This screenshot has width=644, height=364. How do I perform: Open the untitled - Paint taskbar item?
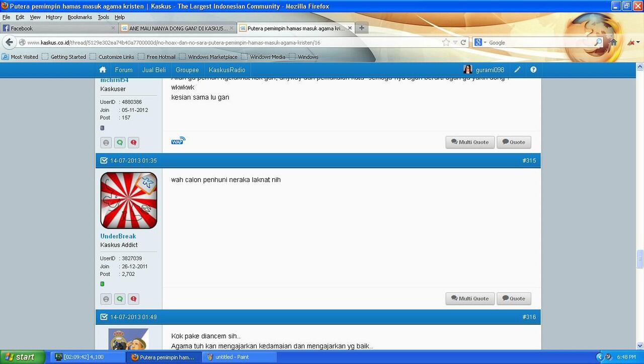(x=239, y=357)
